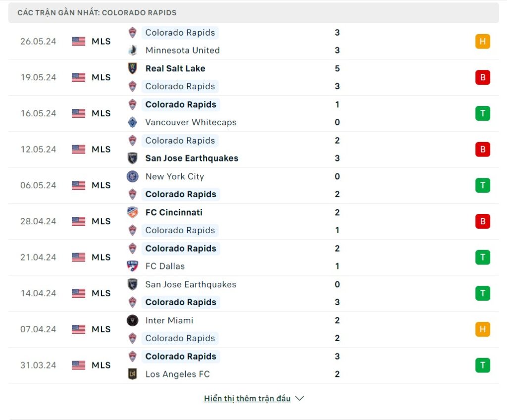Click the Real Salt Lake team crest
This screenshot has width=507, height=420.
(x=132, y=68)
